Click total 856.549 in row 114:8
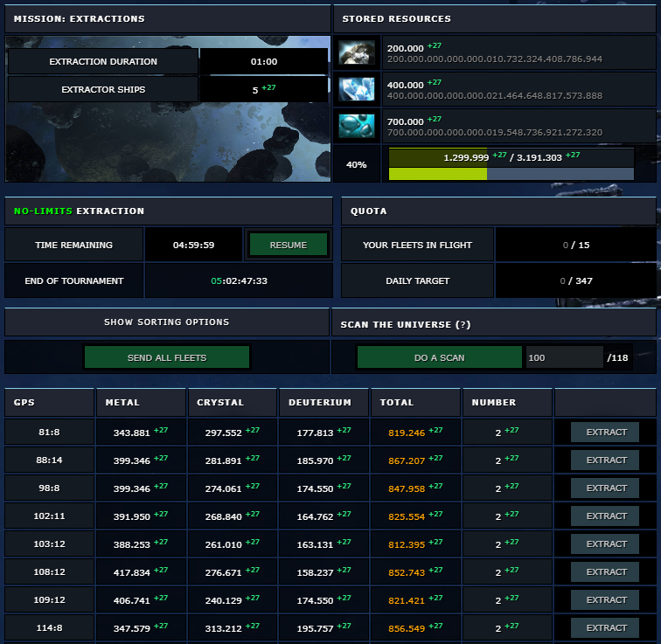Screen dimensions: 661x644 407,628
